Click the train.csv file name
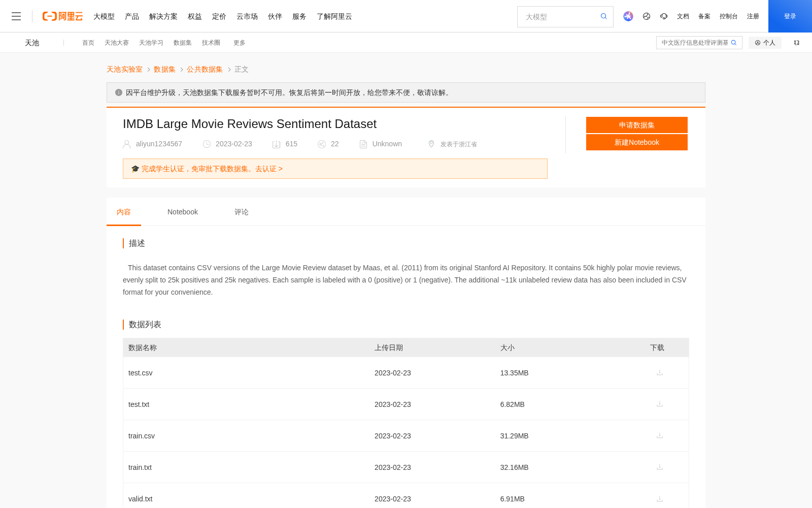Screen dimensions: 812x508 [142, 436]
